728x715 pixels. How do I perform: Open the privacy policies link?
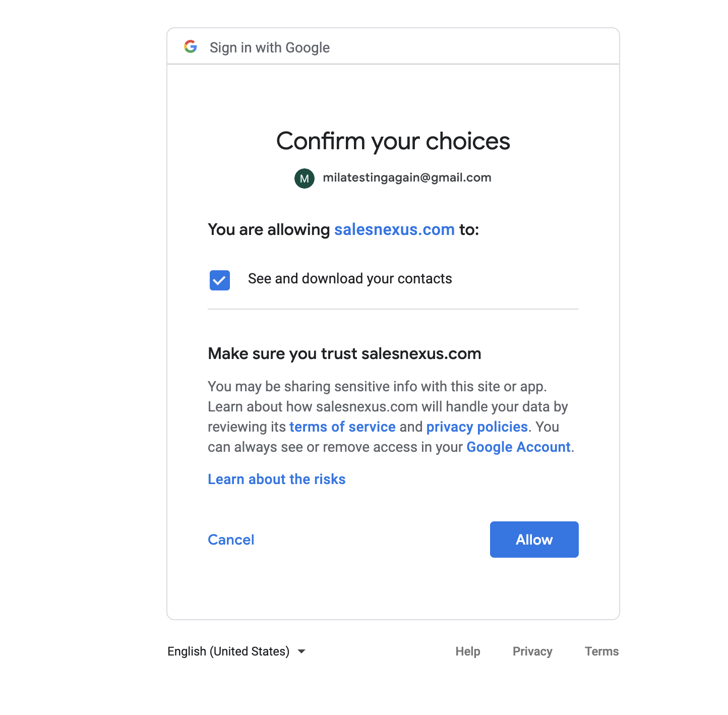477,427
